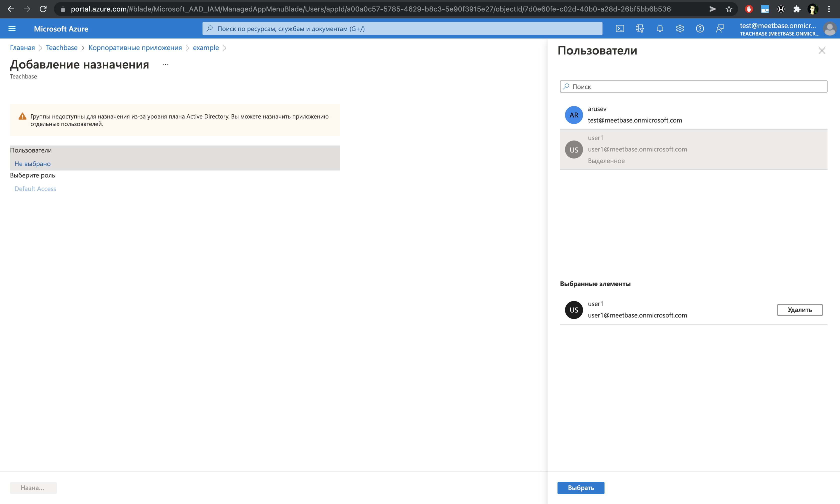Bookmark this page with the star icon
The image size is (840, 504).
coord(729,9)
